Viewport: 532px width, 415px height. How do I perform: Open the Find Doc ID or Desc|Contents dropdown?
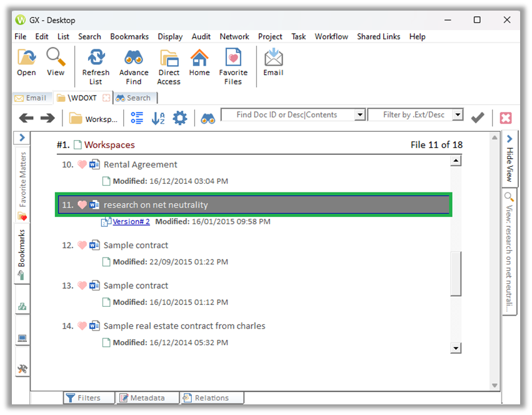click(x=359, y=115)
